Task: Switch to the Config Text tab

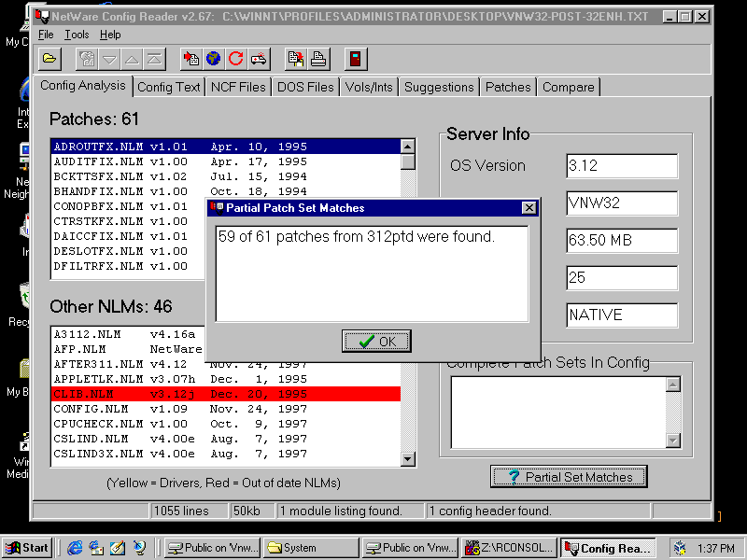Action: pos(169,87)
